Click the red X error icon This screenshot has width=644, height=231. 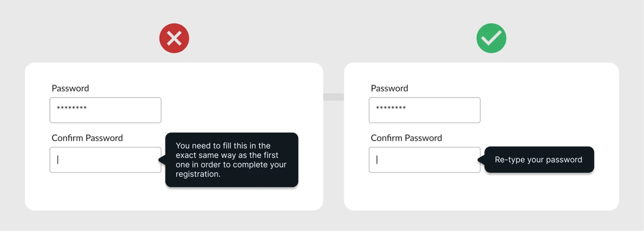(174, 38)
